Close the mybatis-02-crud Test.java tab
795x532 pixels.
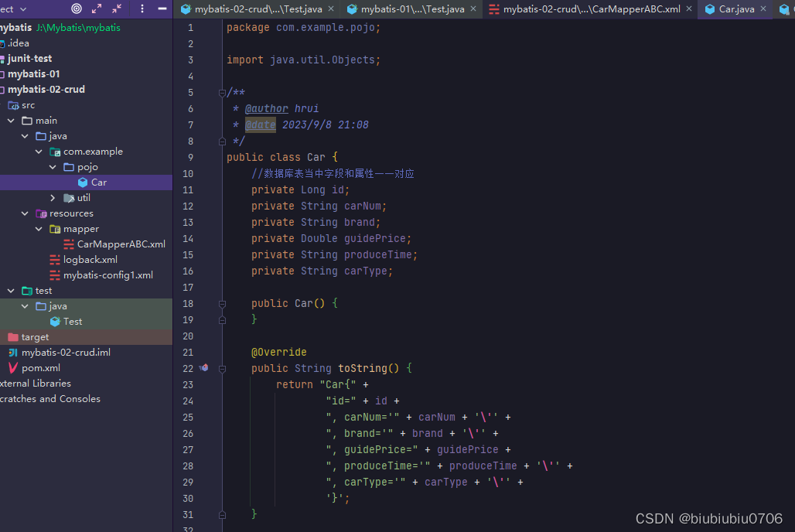click(x=331, y=9)
